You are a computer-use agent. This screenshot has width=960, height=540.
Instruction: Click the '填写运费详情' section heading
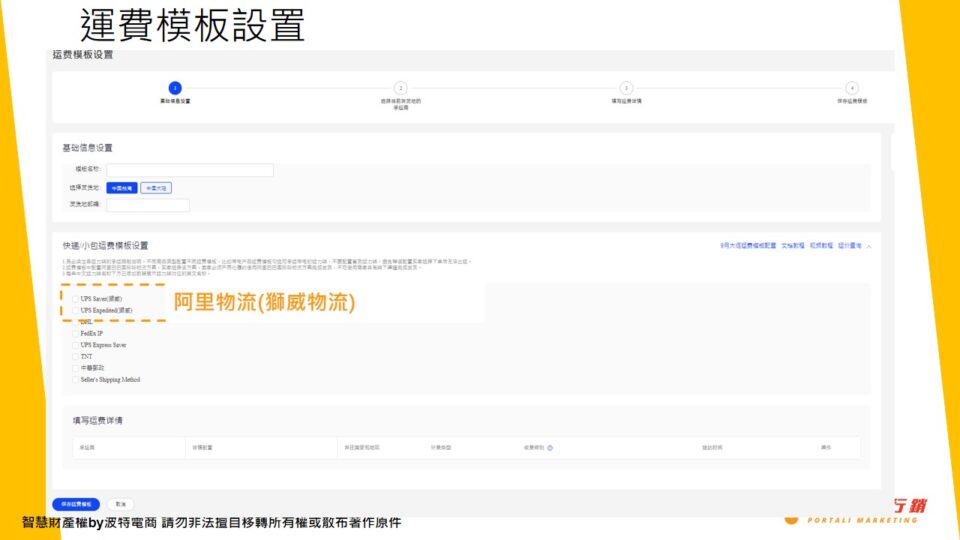click(x=98, y=420)
